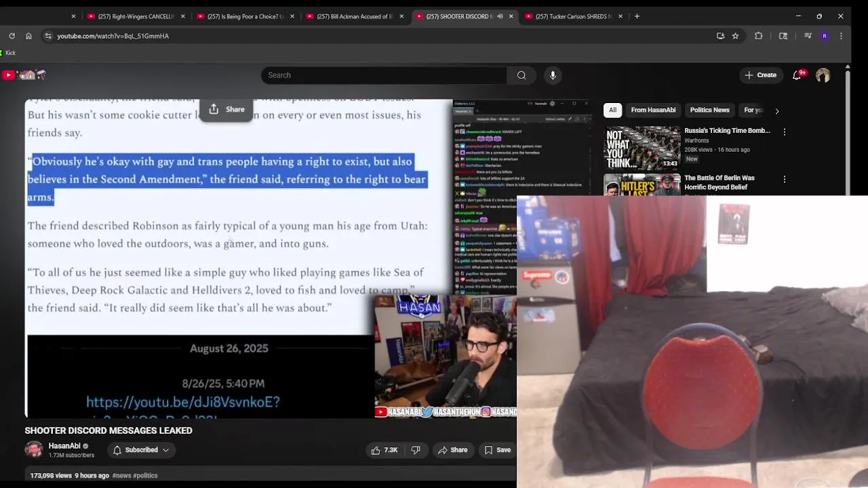The height and width of the screenshot is (488, 868).
Task: Go to the browser home page icon
Action: (x=28, y=36)
